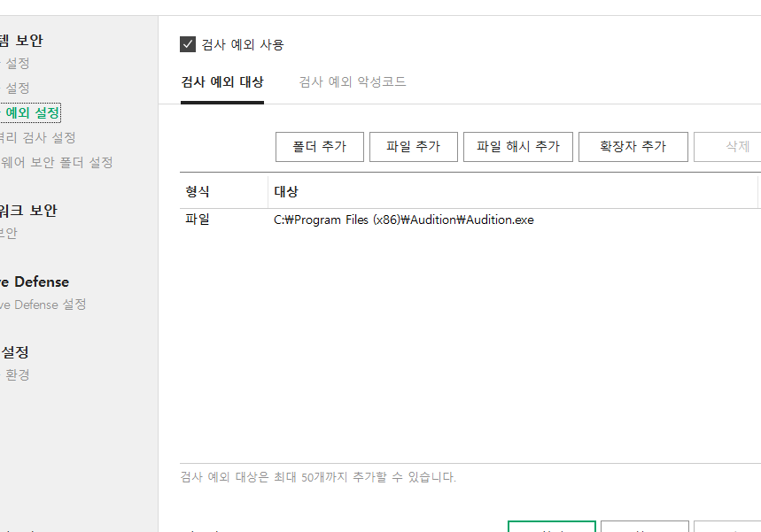
Task: Click the green-outlined button at the bottom
Action: pyautogui.click(x=551, y=528)
